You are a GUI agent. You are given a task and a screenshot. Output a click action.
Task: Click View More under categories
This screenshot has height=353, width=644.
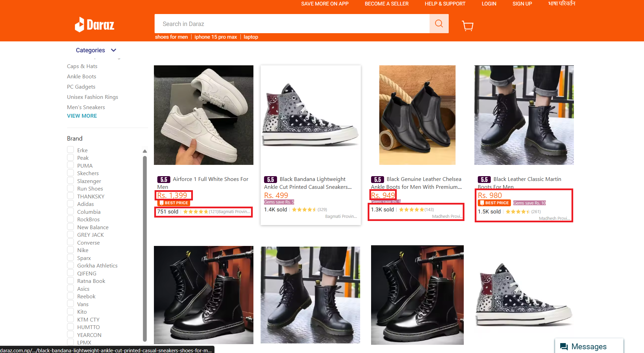point(82,116)
